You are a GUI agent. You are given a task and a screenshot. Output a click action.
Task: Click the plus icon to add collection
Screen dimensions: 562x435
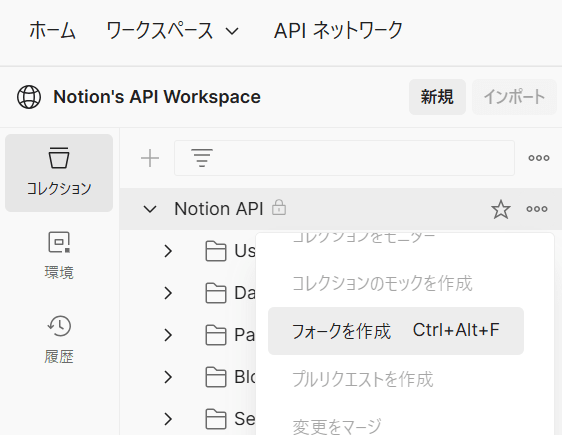pos(150,158)
